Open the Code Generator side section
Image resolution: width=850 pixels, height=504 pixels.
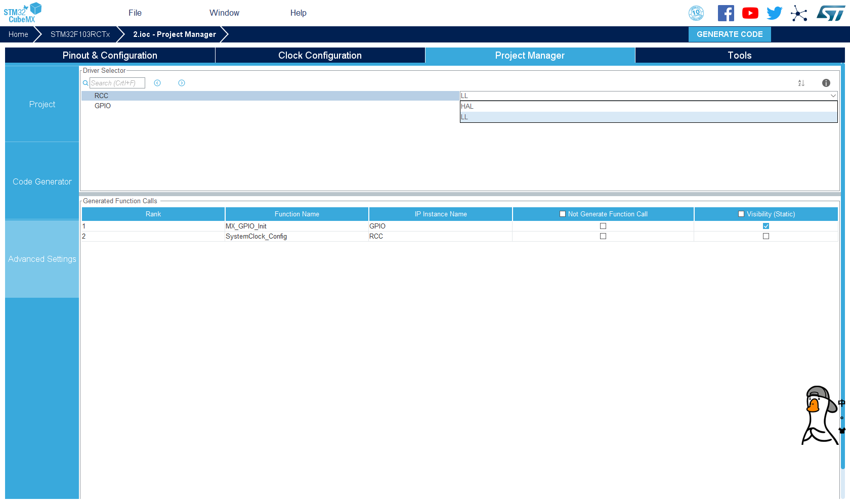click(42, 181)
